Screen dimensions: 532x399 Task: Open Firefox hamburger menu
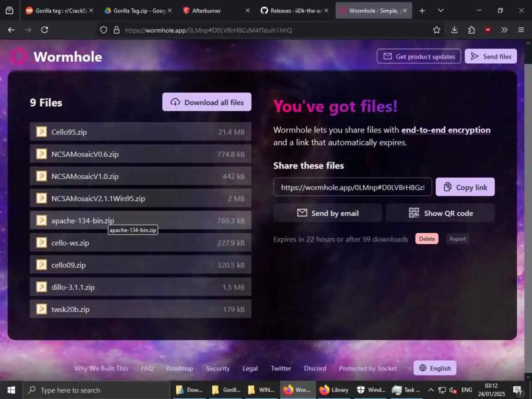pos(521,30)
